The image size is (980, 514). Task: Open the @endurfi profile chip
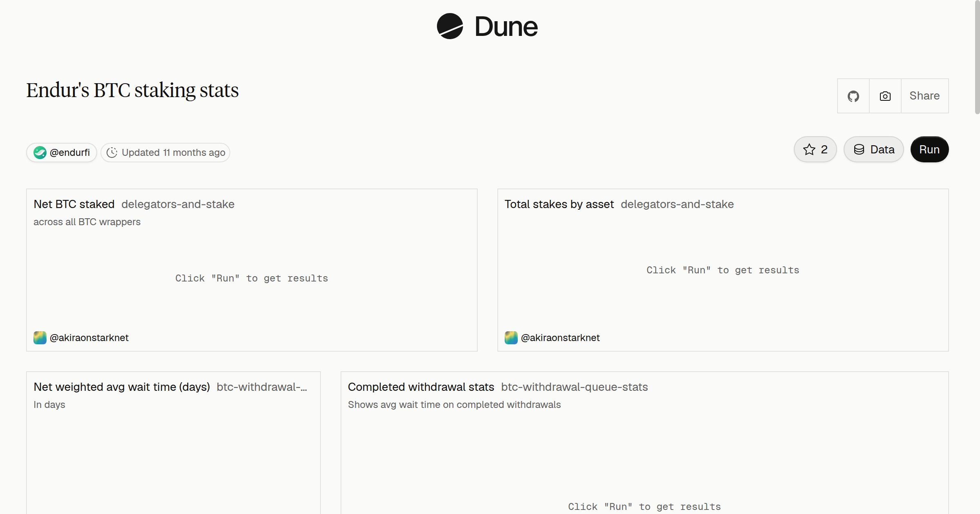(62, 153)
